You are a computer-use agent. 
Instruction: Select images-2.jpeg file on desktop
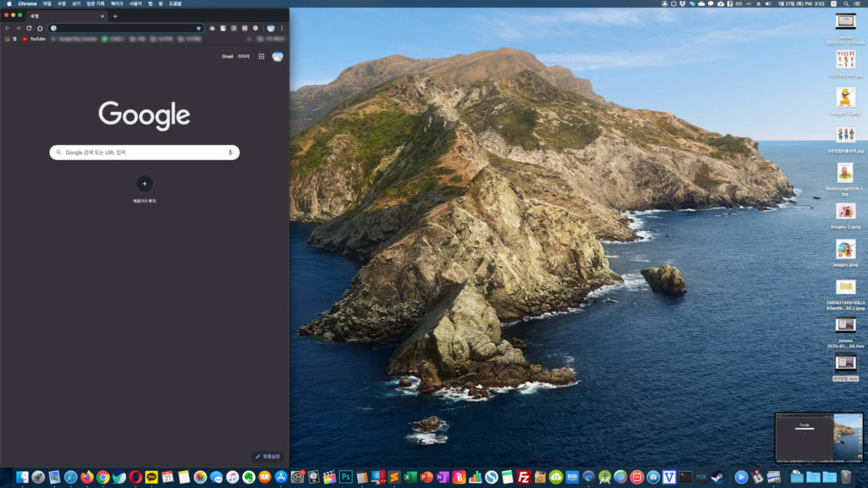[x=845, y=216]
